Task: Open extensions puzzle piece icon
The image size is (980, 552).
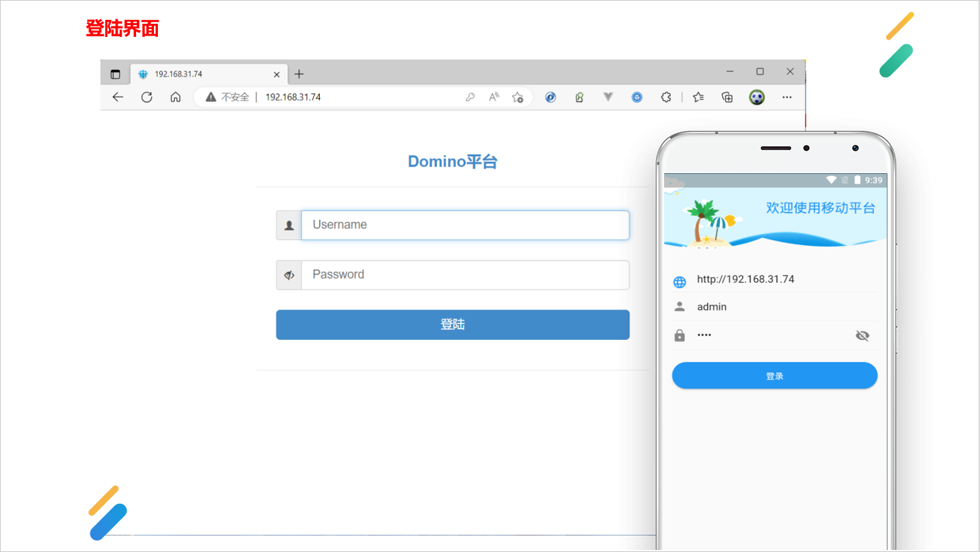Action: [x=666, y=97]
